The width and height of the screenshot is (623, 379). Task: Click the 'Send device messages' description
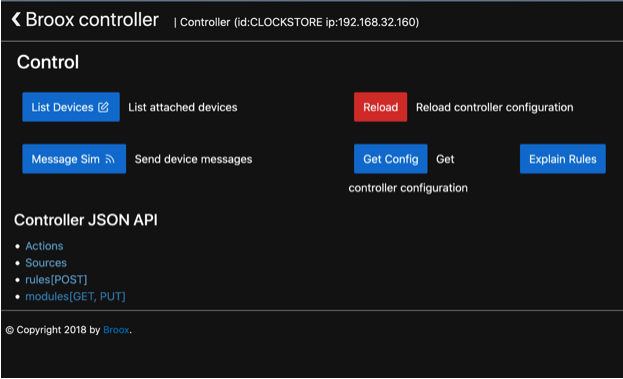click(193, 159)
